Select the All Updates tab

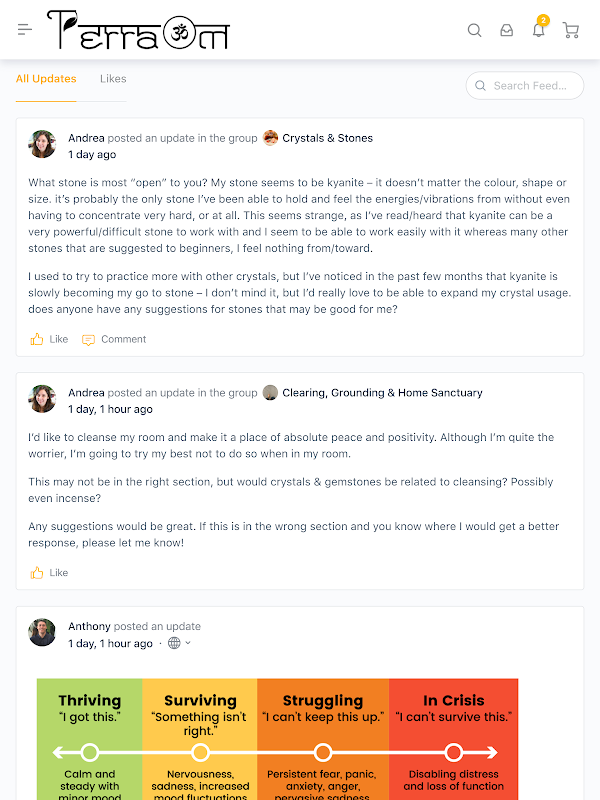coord(46,79)
